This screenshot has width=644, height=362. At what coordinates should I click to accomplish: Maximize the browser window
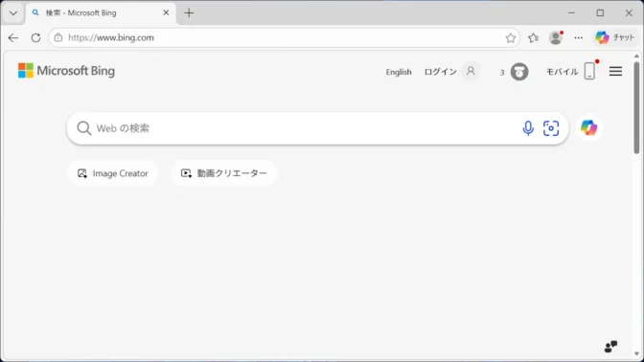(x=600, y=13)
